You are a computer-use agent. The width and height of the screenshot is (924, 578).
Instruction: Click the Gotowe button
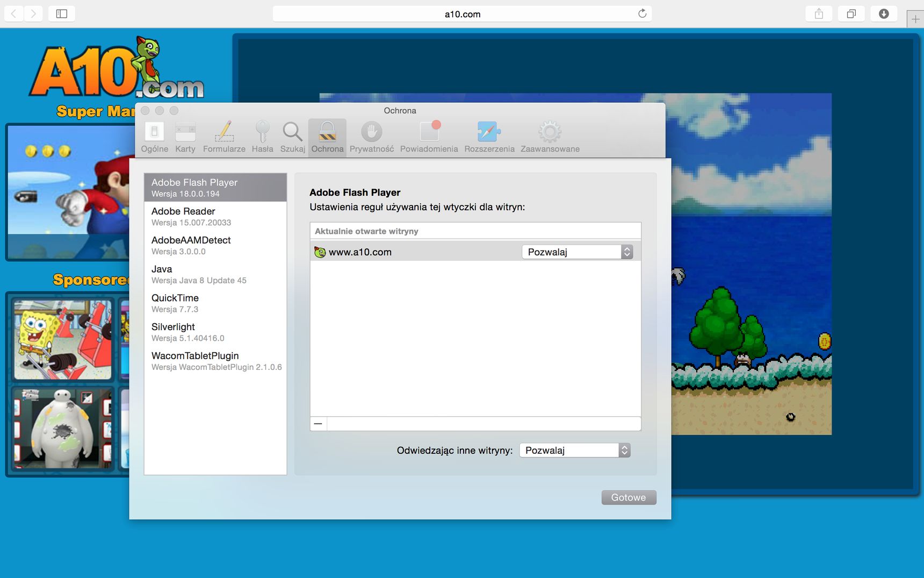pyautogui.click(x=629, y=497)
